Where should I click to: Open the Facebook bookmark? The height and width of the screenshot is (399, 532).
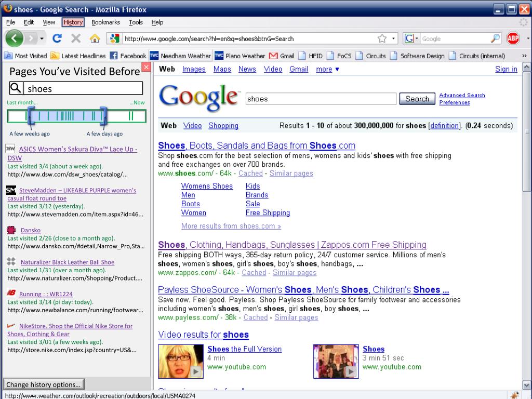pyautogui.click(x=128, y=56)
